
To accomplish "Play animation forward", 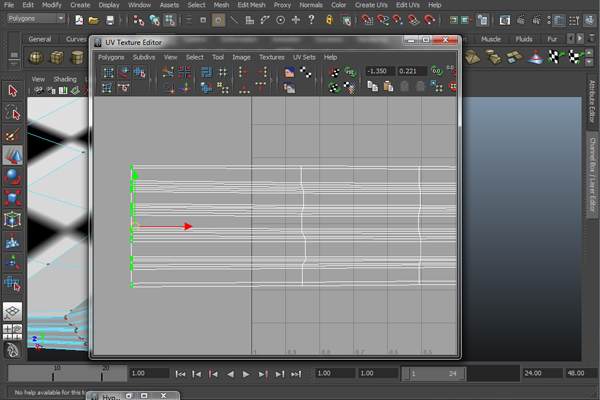I will (x=246, y=374).
